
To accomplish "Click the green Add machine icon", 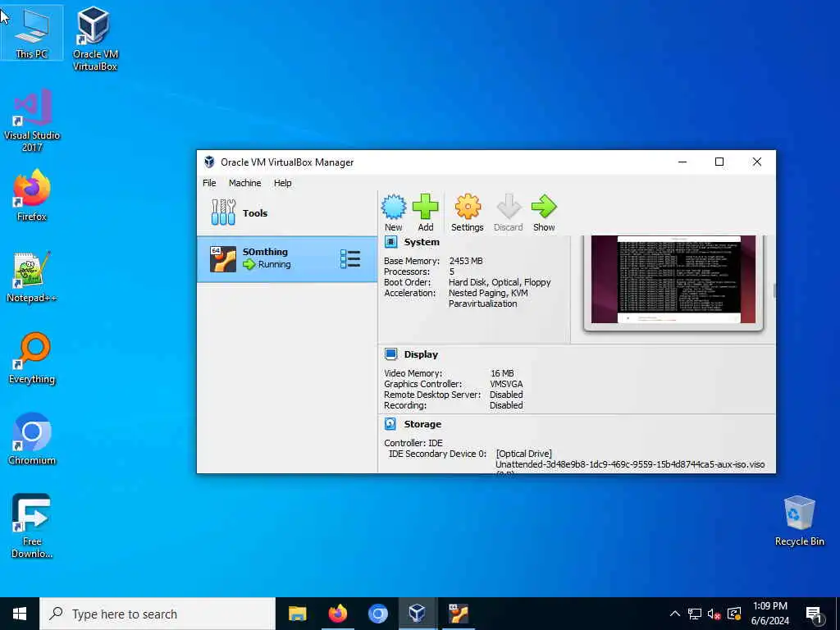I will click(426, 207).
